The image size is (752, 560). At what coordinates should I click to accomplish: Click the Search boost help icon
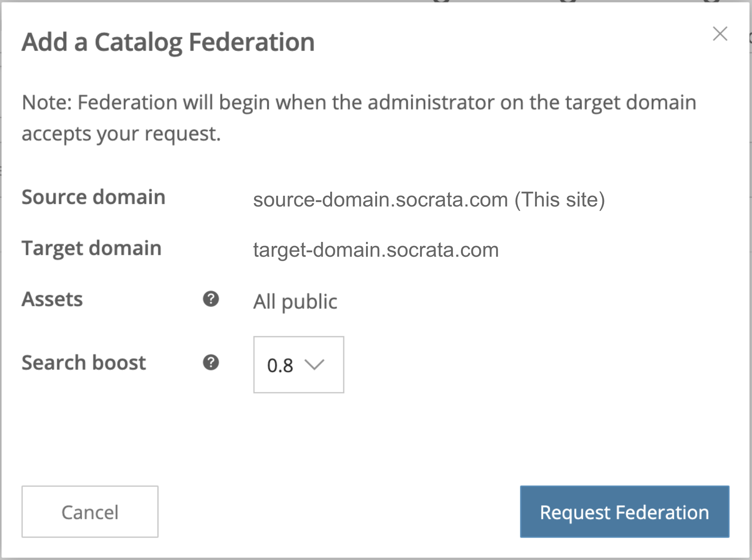click(x=211, y=362)
